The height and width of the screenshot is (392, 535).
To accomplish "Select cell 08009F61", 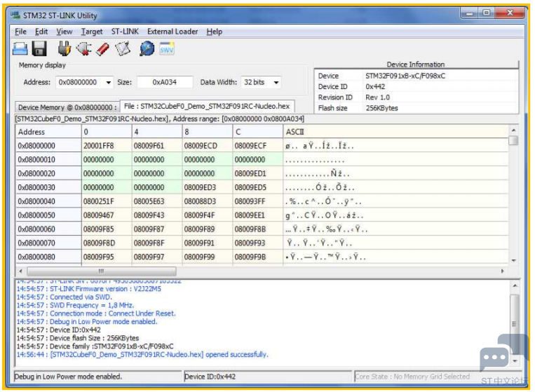I will coord(157,146).
